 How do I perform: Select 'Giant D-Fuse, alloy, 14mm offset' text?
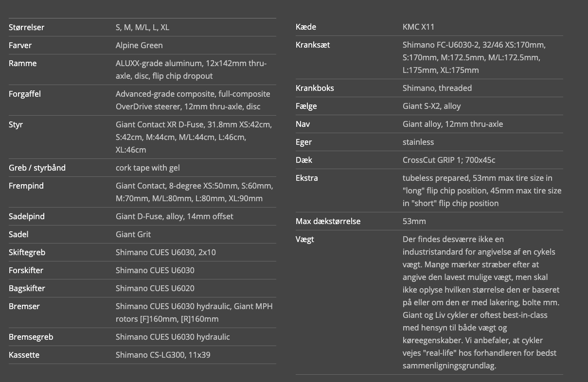point(175,216)
